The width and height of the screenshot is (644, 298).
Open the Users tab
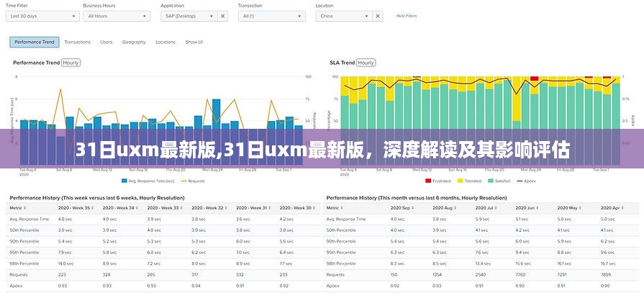pyautogui.click(x=106, y=42)
